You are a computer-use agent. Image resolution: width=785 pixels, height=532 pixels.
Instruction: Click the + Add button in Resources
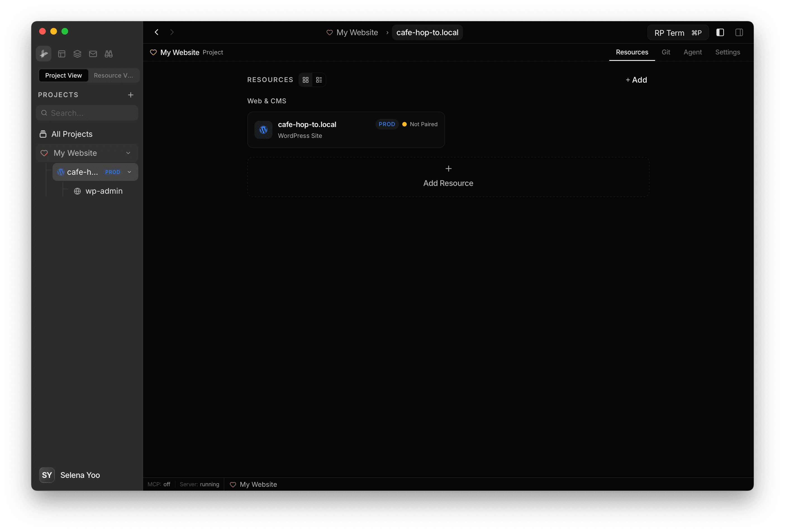(636, 80)
